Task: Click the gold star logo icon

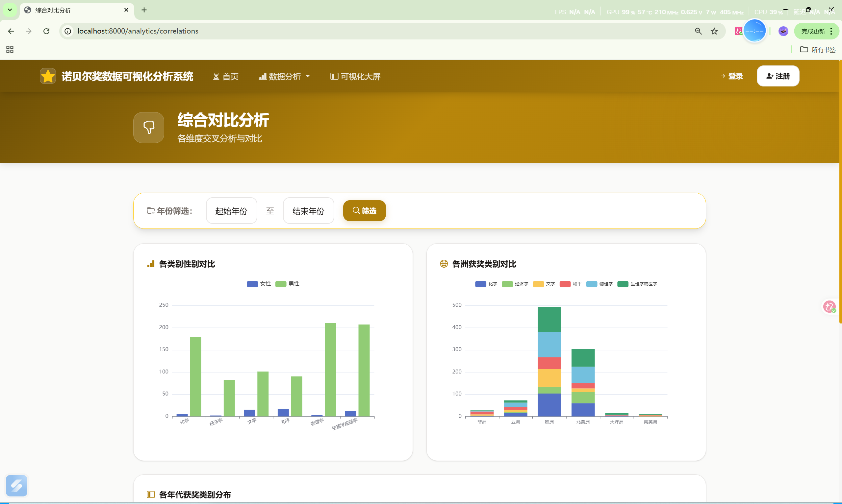Action: tap(48, 76)
